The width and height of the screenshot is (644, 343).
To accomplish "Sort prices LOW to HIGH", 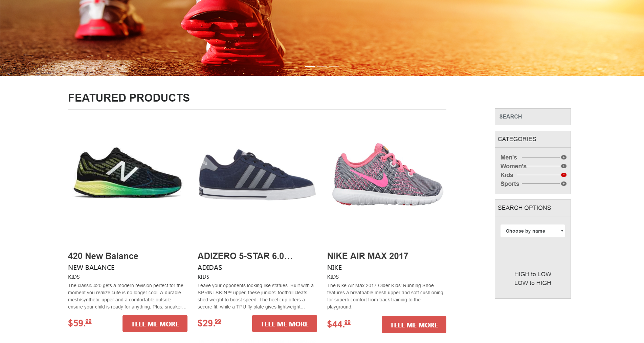I will [x=533, y=283].
